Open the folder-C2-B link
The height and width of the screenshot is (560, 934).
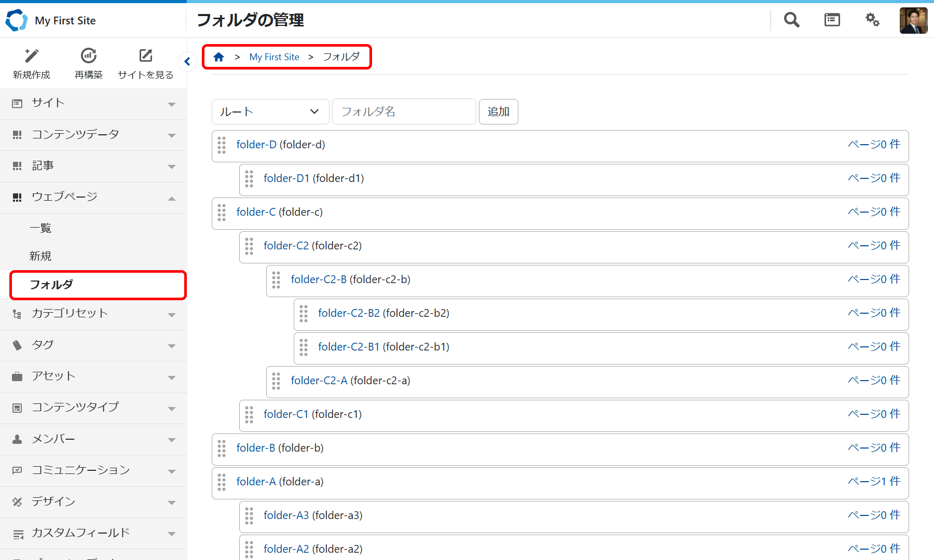point(319,279)
